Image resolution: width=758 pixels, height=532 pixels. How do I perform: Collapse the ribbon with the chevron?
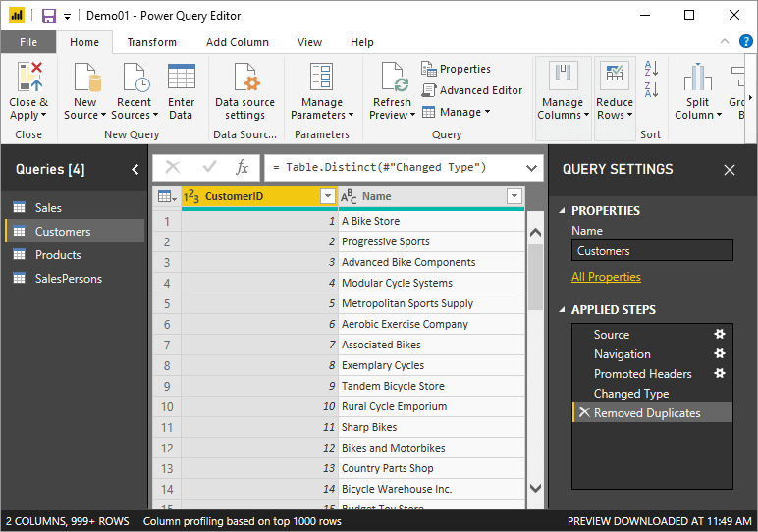725,41
